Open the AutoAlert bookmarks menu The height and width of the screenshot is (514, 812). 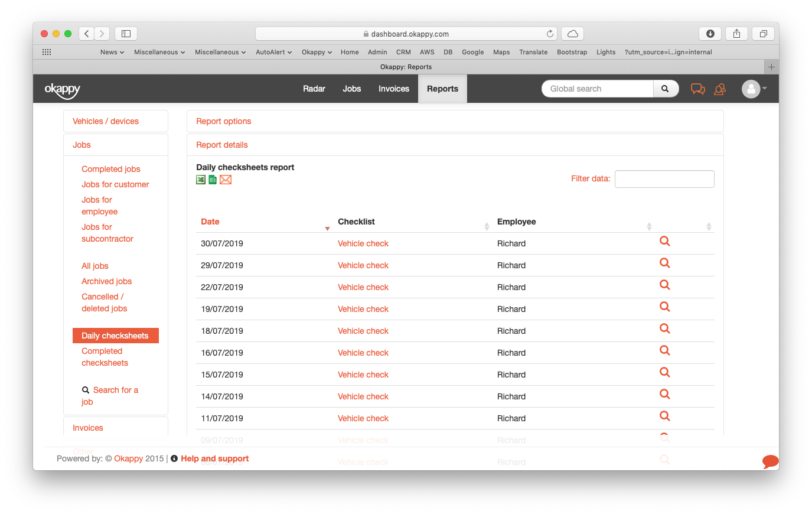coord(273,52)
